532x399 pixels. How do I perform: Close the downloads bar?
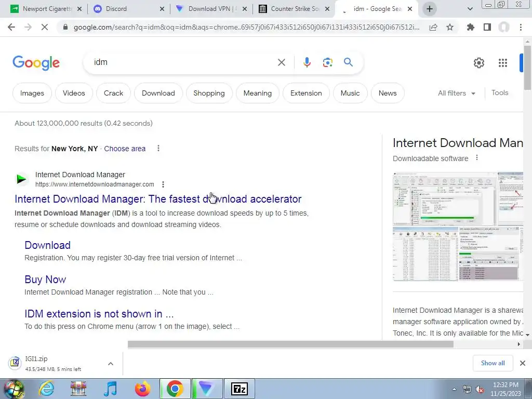523,363
